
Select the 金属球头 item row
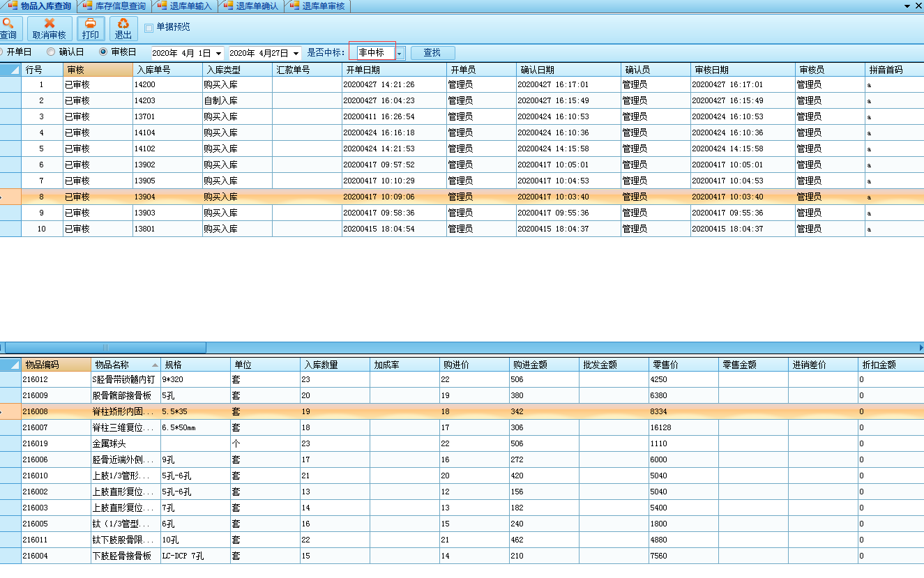(x=462, y=443)
